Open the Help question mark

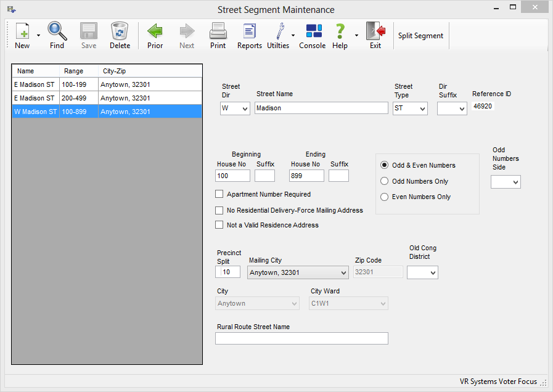click(340, 35)
